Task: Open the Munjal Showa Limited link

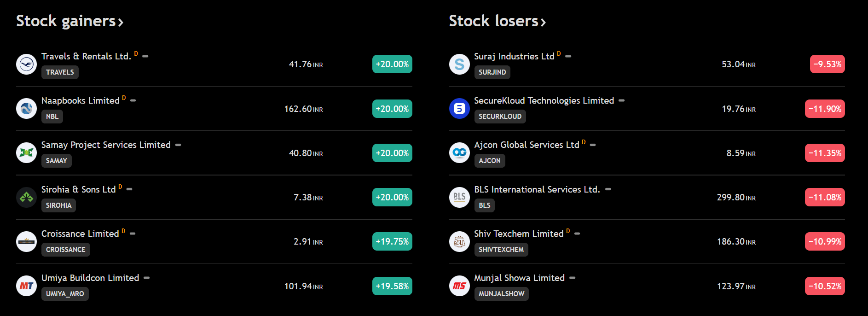Action: [x=519, y=278]
